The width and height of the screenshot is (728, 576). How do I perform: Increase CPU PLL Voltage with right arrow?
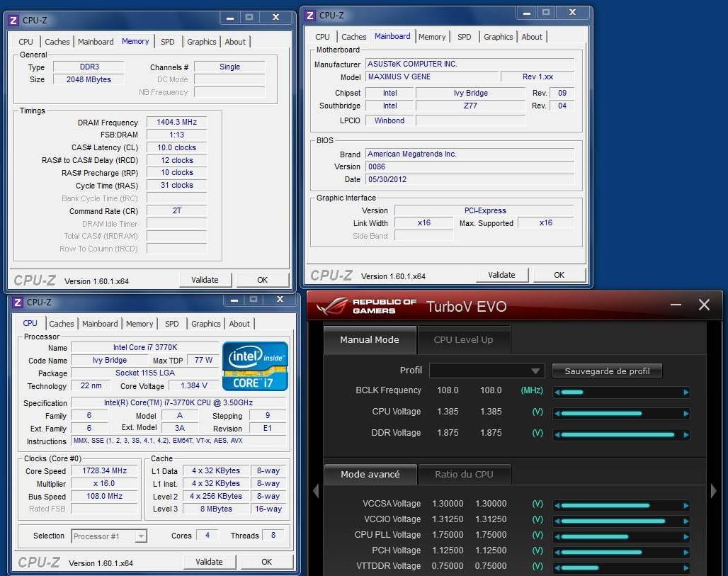coord(686,537)
